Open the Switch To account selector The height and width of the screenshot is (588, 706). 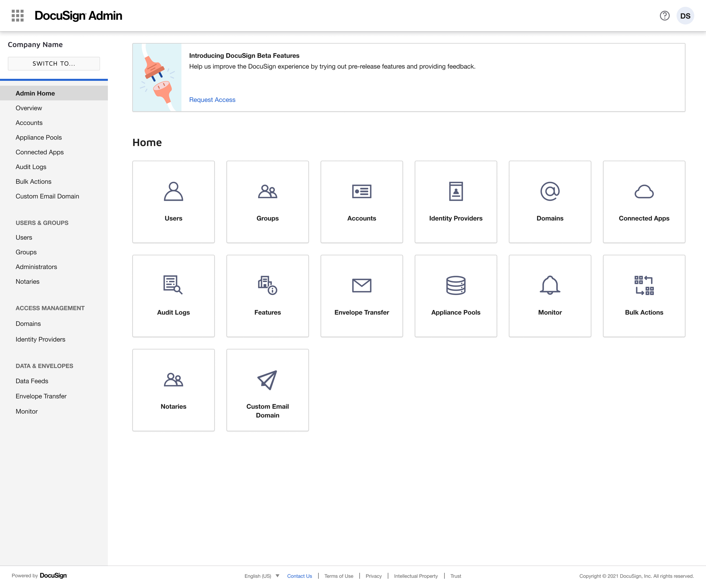(x=54, y=64)
